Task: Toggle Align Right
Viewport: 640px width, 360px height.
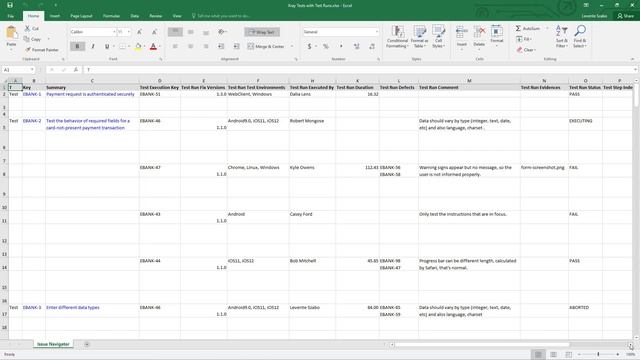Action: tap(206, 47)
